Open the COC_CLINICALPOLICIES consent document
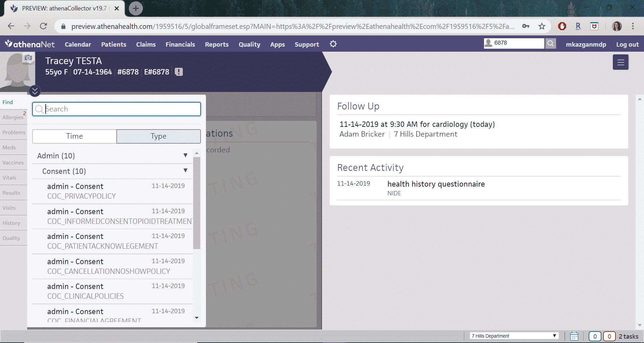644x343 pixels. click(x=112, y=291)
